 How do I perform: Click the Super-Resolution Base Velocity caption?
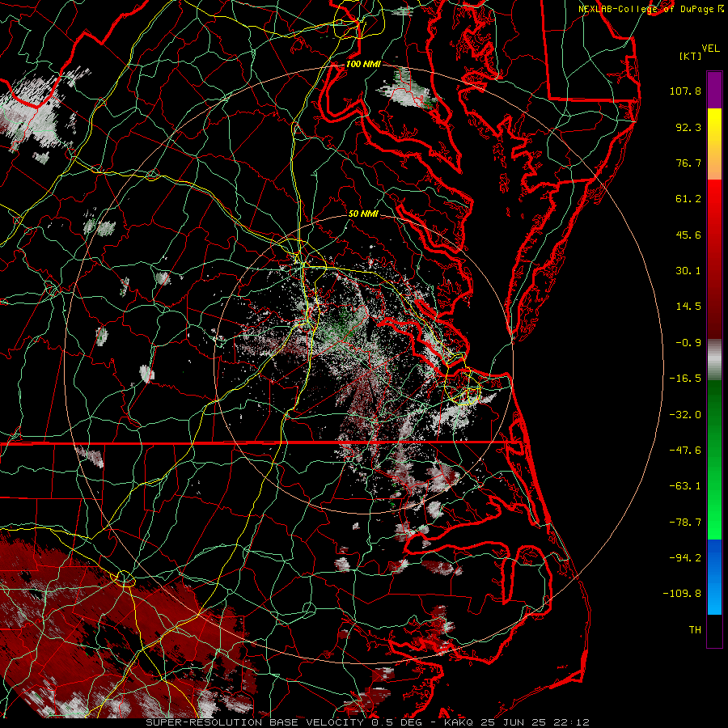pyautogui.click(x=368, y=722)
